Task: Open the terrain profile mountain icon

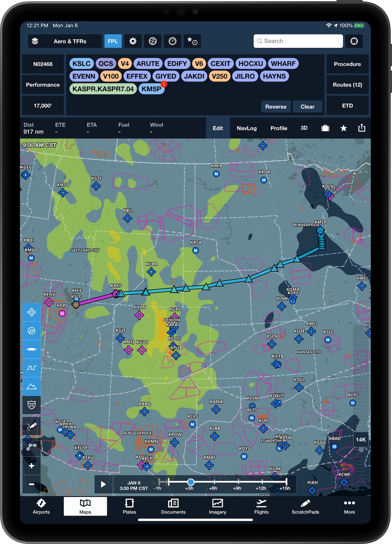Action: [x=32, y=387]
